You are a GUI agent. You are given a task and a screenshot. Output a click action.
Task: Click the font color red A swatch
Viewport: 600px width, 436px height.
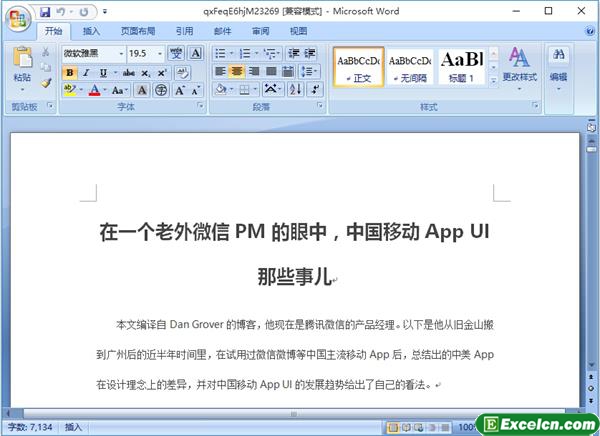[x=94, y=90]
